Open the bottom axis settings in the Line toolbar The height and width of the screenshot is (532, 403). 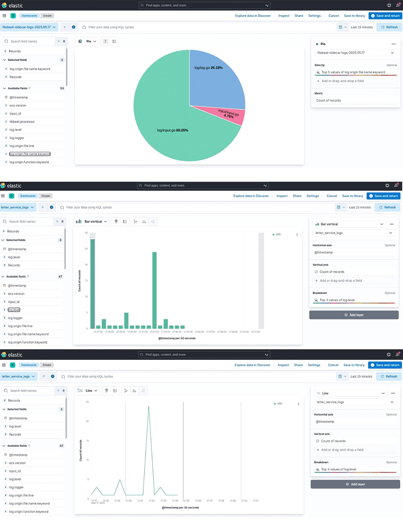click(x=134, y=390)
